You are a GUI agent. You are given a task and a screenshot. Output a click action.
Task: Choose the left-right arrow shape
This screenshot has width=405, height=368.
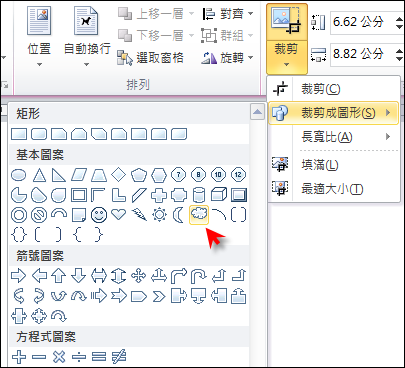[x=99, y=276]
